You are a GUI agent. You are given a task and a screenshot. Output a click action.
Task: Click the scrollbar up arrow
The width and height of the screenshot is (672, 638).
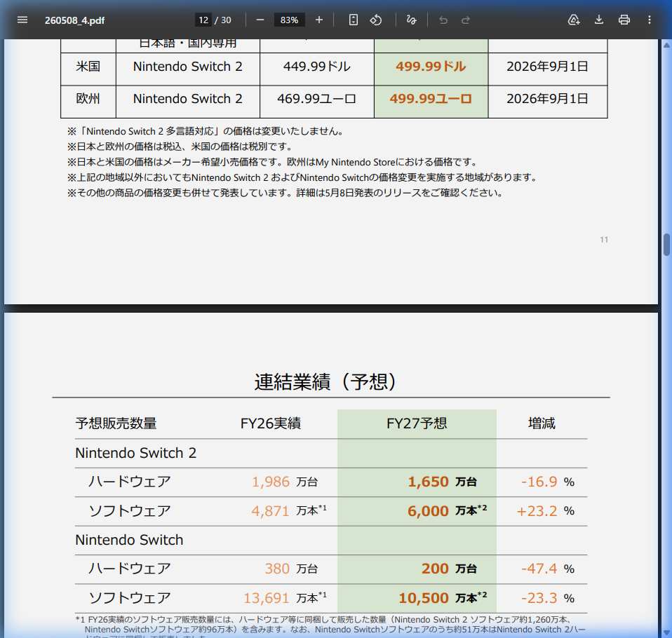666,45
